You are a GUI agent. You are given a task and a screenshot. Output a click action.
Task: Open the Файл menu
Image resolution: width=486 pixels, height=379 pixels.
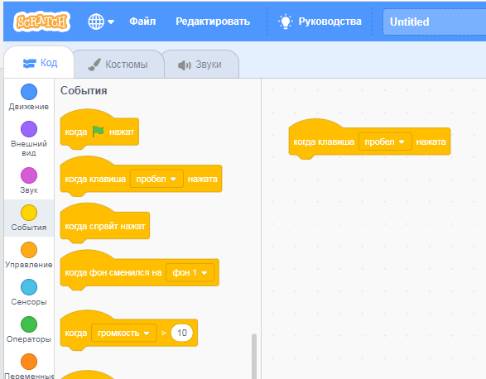pos(142,22)
